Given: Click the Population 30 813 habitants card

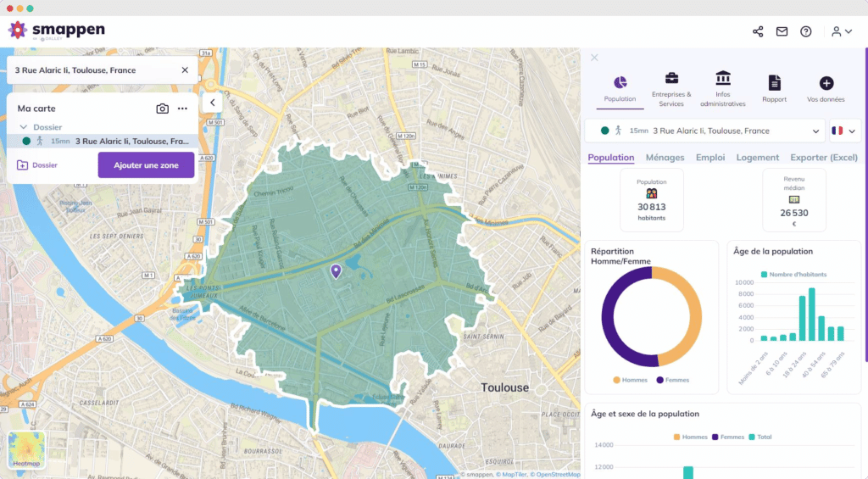Looking at the screenshot, I should 652,200.
